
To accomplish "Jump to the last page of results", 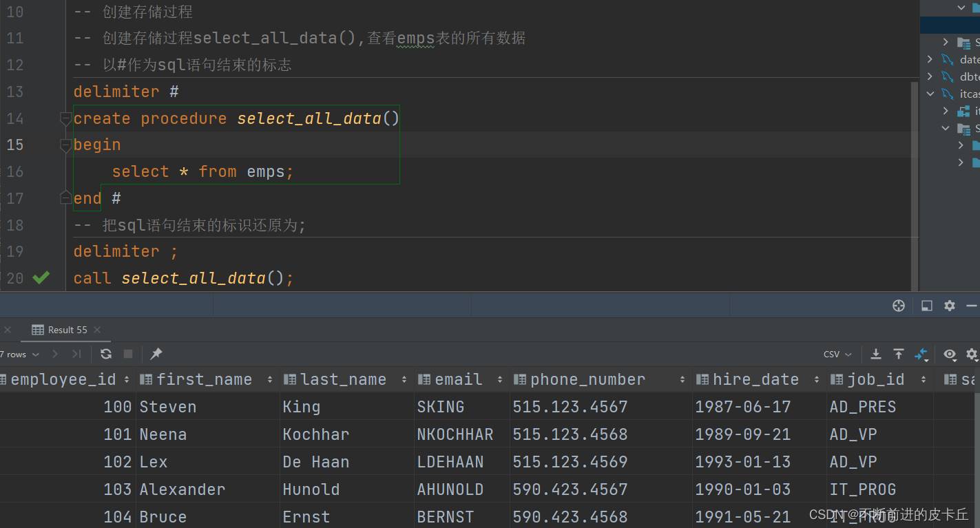I will (x=77, y=354).
